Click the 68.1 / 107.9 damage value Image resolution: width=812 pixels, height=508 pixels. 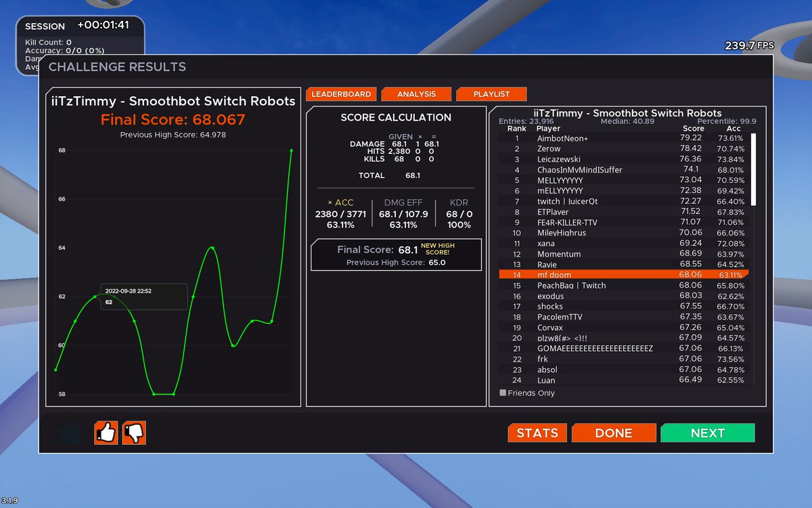coord(403,214)
